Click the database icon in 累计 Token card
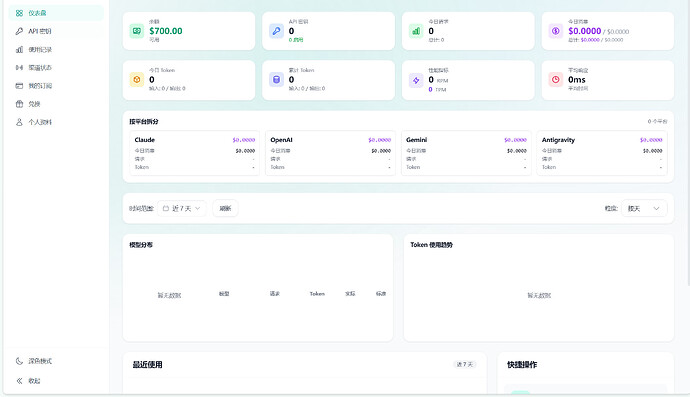Screen dimensions: 690x397 (x=276, y=80)
